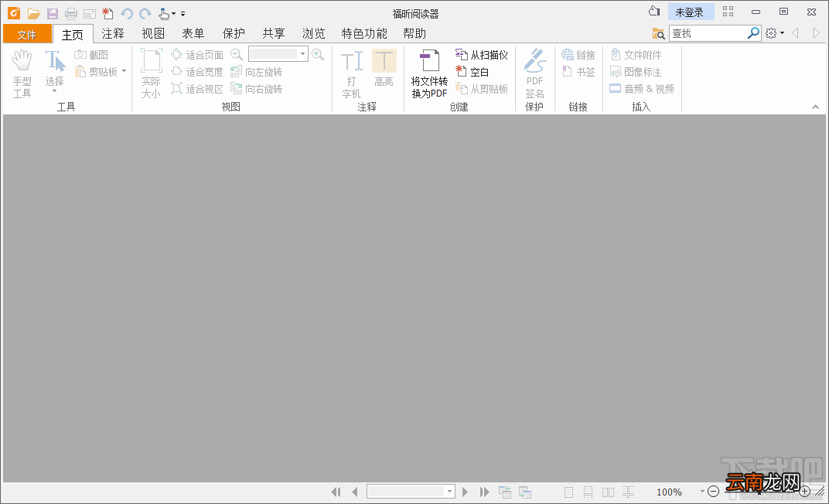This screenshot has height=504, width=829.
Task: Click 适合宽度 fit width option
Action: (x=197, y=71)
